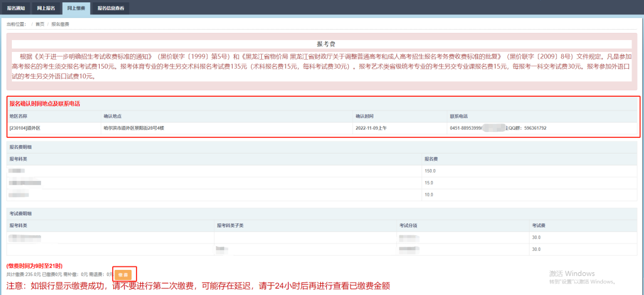
Task: Select the 网上缴费 tab
Action: 76,8
